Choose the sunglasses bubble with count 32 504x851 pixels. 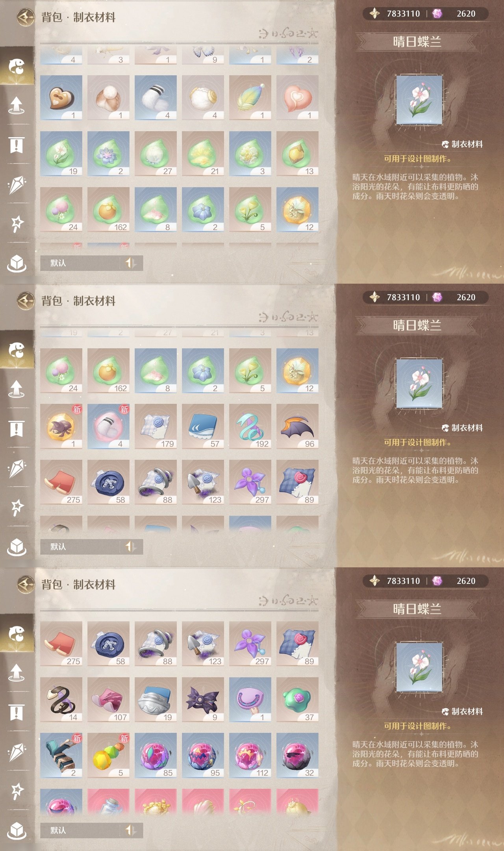297,755
